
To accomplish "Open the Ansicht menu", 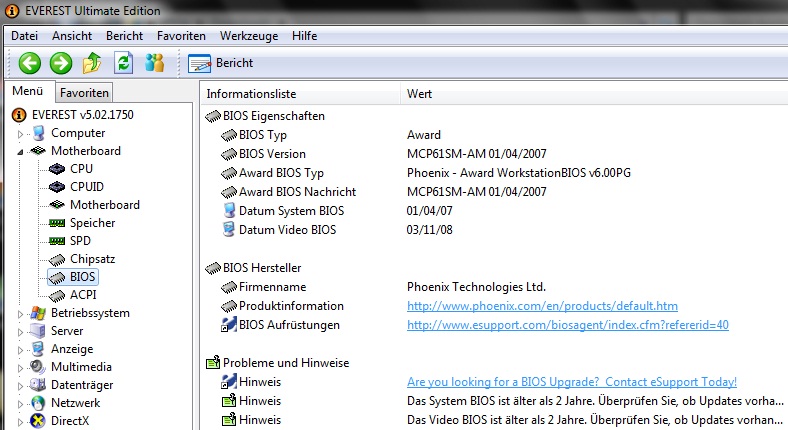I will coord(72,36).
